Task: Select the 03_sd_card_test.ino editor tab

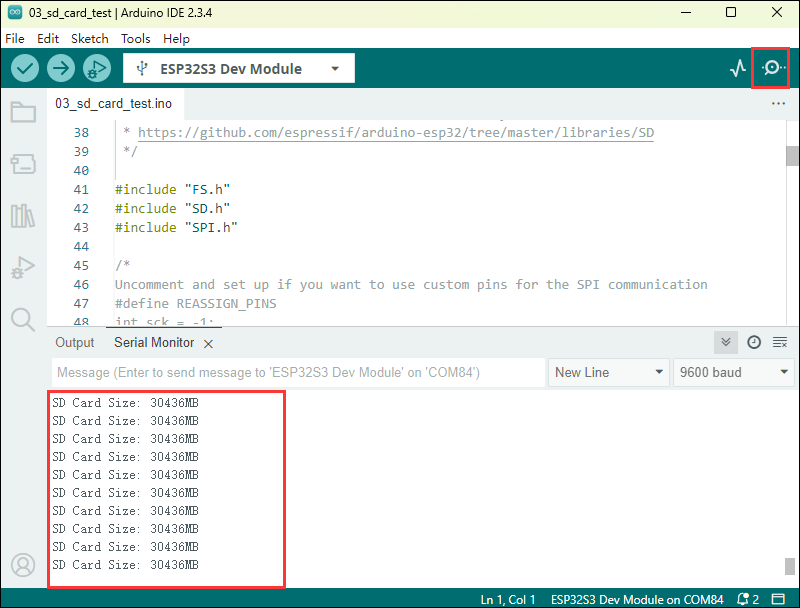Action: pos(114,104)
